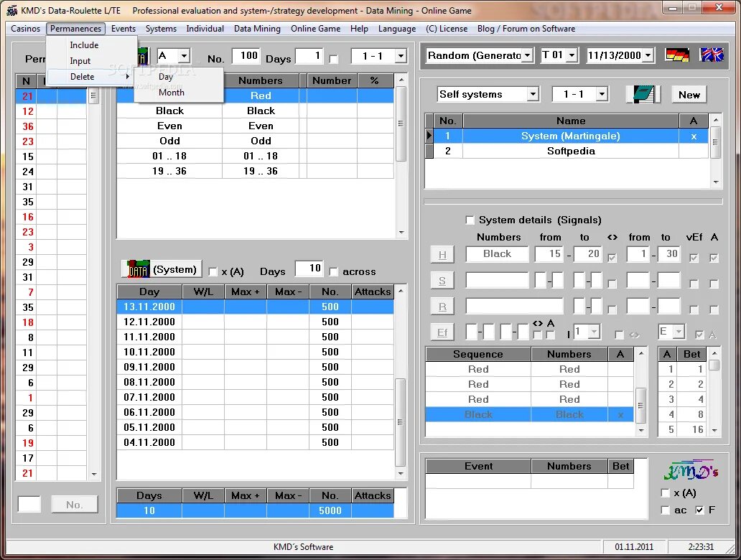Click the British flag language icon
741x560 pixels.
tap(712, 55)
